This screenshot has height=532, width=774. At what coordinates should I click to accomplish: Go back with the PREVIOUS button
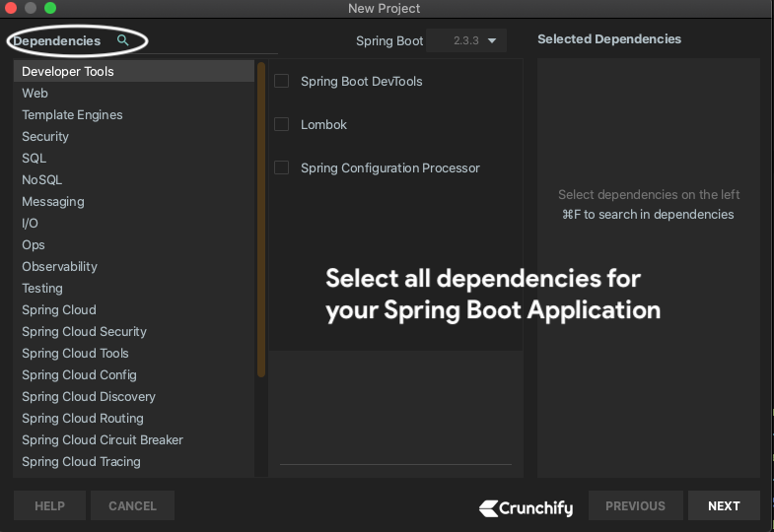point(635,505)
